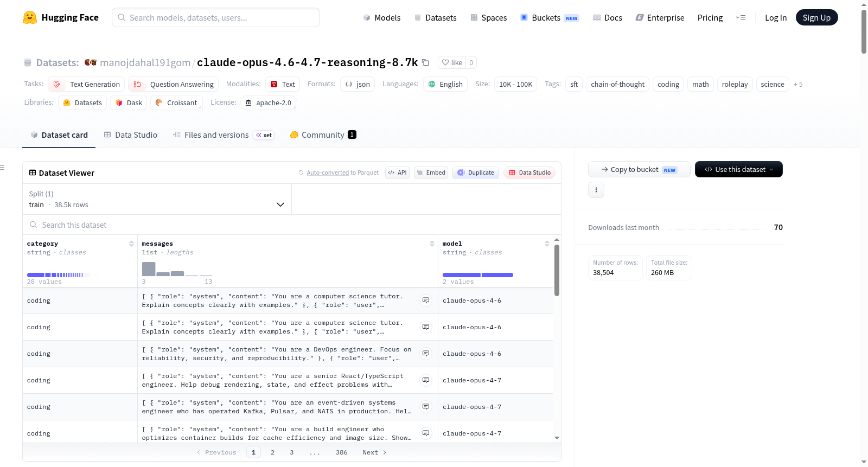This screenshot has height=467, width=868.
Task: Open the left sidebar menu icon
Action: point(2,168)
